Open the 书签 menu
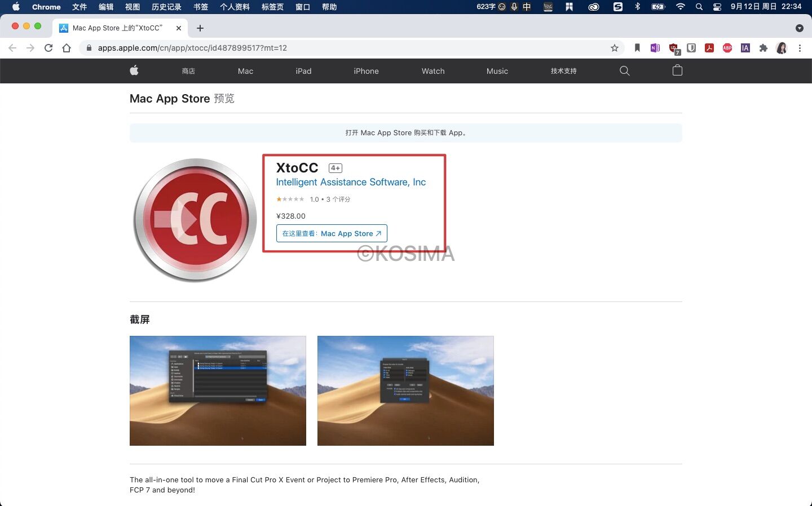 tap(201, 7)
